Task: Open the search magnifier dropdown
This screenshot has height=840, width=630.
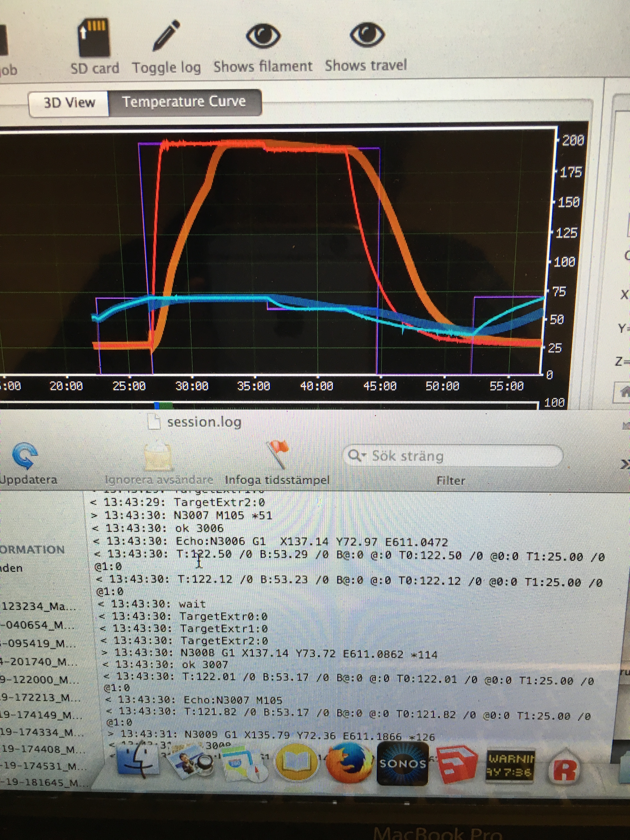Action: [x=357, y=455]
